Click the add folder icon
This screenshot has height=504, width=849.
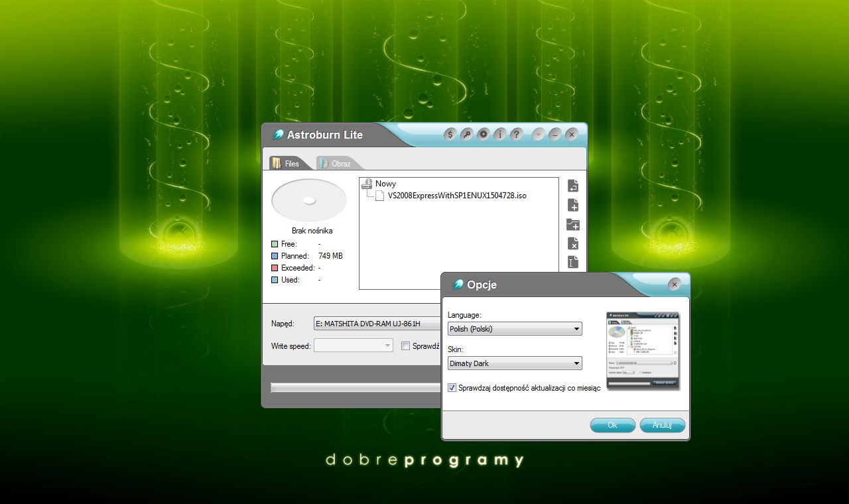pyautogui.click(x=573, y=224)
